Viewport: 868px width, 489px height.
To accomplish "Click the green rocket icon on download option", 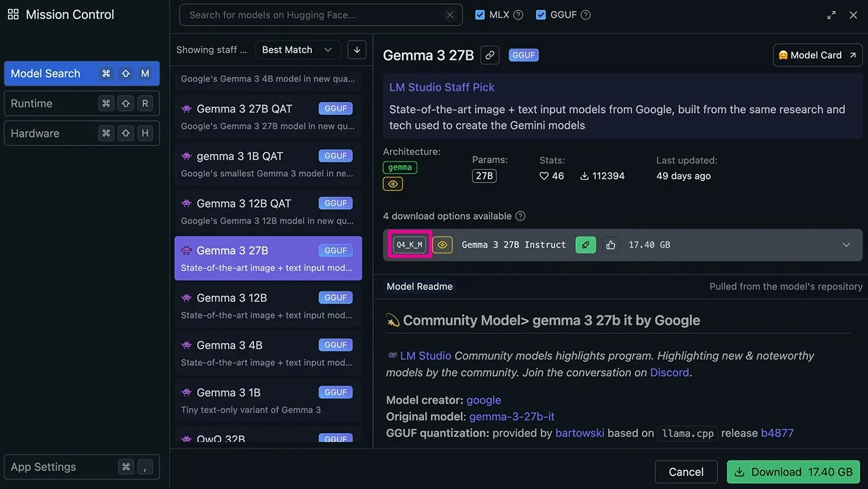I will pyautogui.click(x=585, y=245).
